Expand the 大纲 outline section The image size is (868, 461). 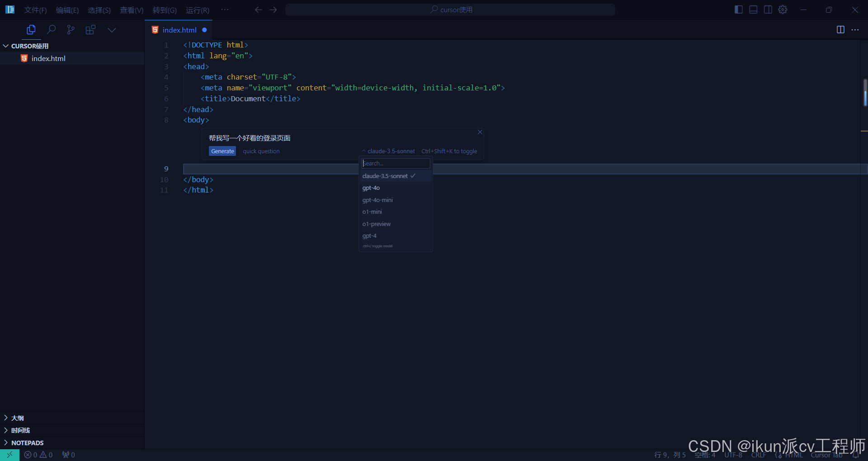[72, 418]
